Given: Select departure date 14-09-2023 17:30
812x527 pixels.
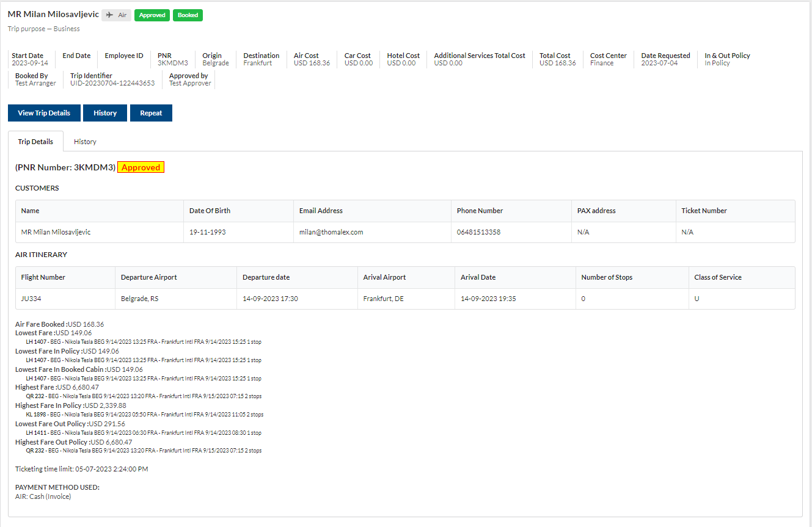Looking at the screenshot, I should pyautogui.click(x=270, y=299).
